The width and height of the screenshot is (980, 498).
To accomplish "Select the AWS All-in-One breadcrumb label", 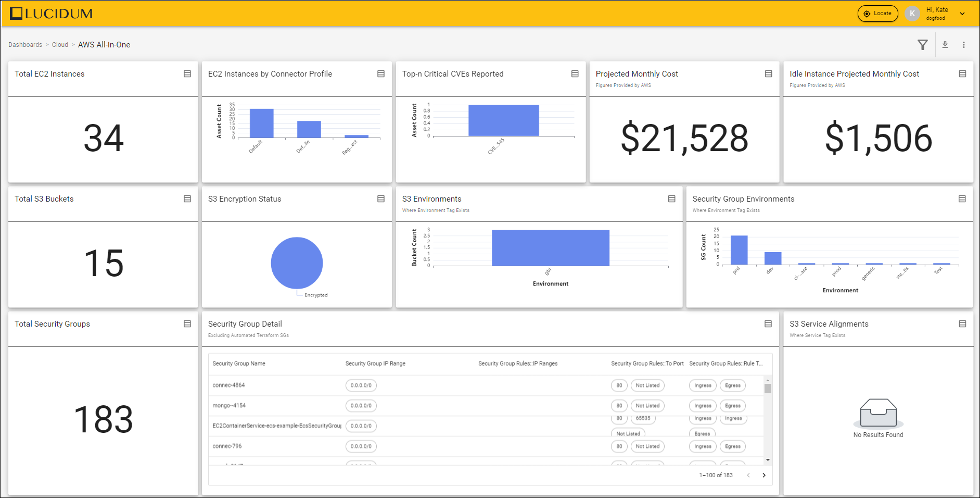I will (x=104, y=45).
